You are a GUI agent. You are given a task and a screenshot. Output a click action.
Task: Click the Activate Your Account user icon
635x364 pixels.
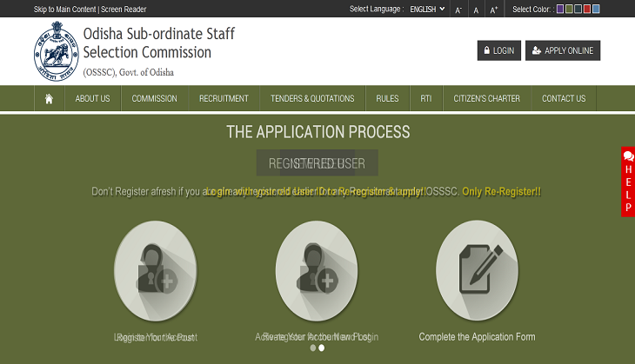pos(317,271)
